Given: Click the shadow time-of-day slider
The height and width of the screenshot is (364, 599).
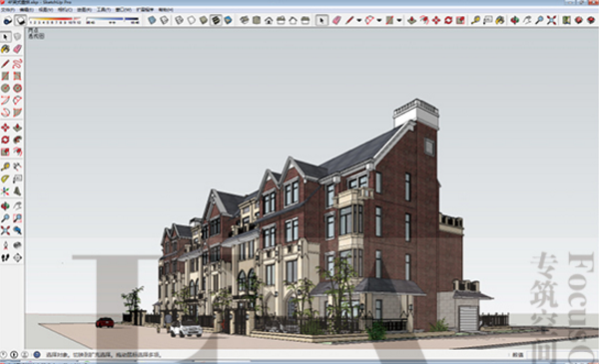Looking at the screenshot, I should (x=113, y=19).
